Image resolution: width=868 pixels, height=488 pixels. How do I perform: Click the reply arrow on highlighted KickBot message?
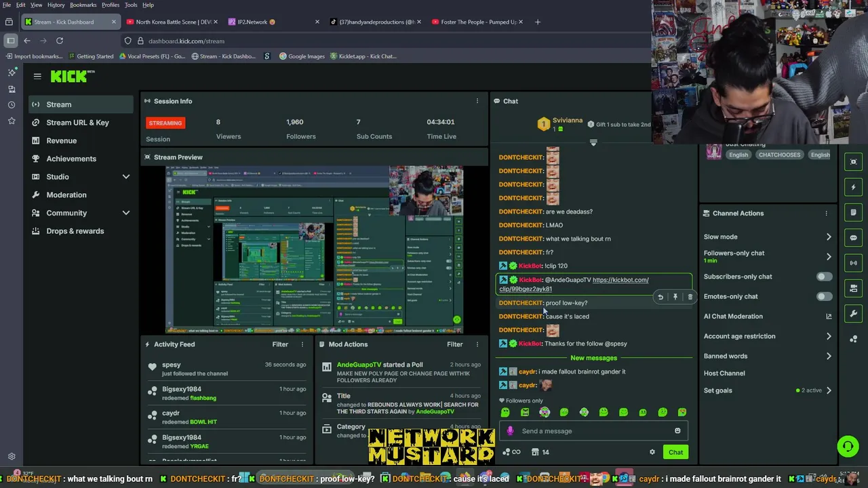click(x=660, y=297)
